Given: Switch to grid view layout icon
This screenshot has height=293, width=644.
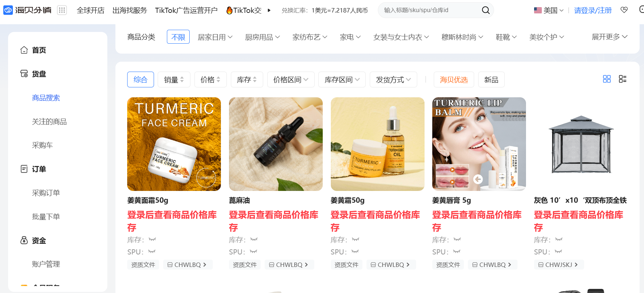Looking at the screenshot, I should (607, 79).
